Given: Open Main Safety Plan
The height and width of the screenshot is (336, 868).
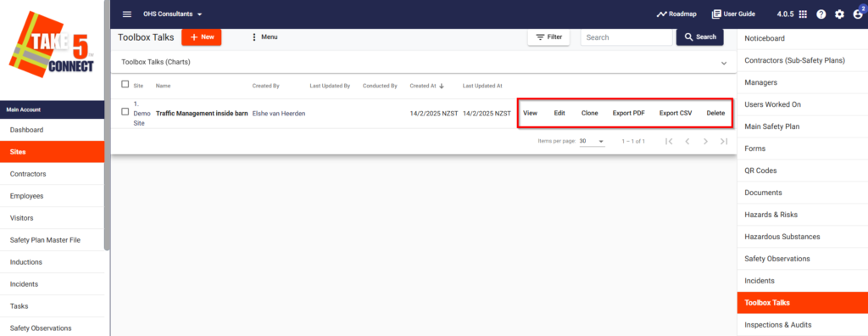Looking at the screenshot, I should (802, 126).
